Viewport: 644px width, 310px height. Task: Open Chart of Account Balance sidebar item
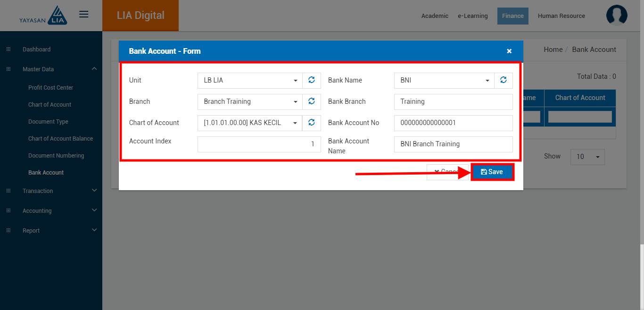pyautogui.click(x=60, y=139)
